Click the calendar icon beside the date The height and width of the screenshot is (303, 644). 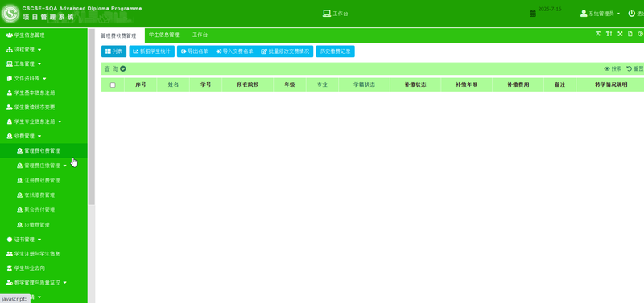[533, 14]
